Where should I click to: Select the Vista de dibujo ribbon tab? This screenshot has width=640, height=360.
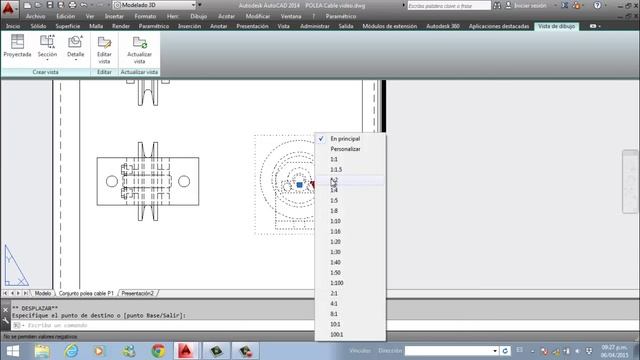556,26
